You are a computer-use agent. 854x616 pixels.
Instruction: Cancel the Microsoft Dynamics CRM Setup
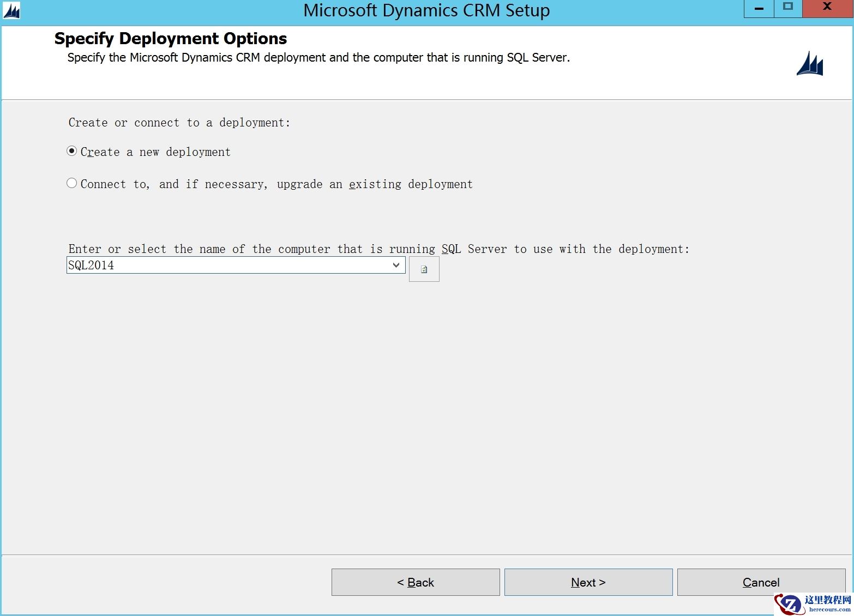point(761,582)
